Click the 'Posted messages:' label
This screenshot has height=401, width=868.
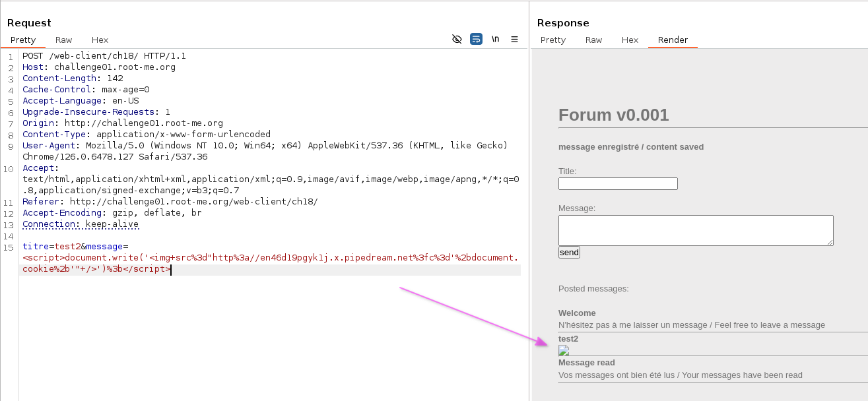tap(593, 289)
